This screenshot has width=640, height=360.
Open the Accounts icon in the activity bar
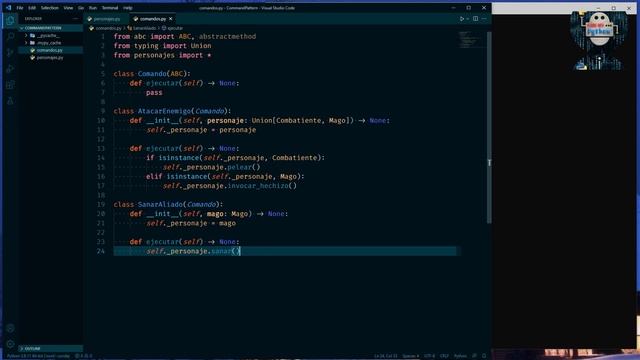(x=10, y=328)
